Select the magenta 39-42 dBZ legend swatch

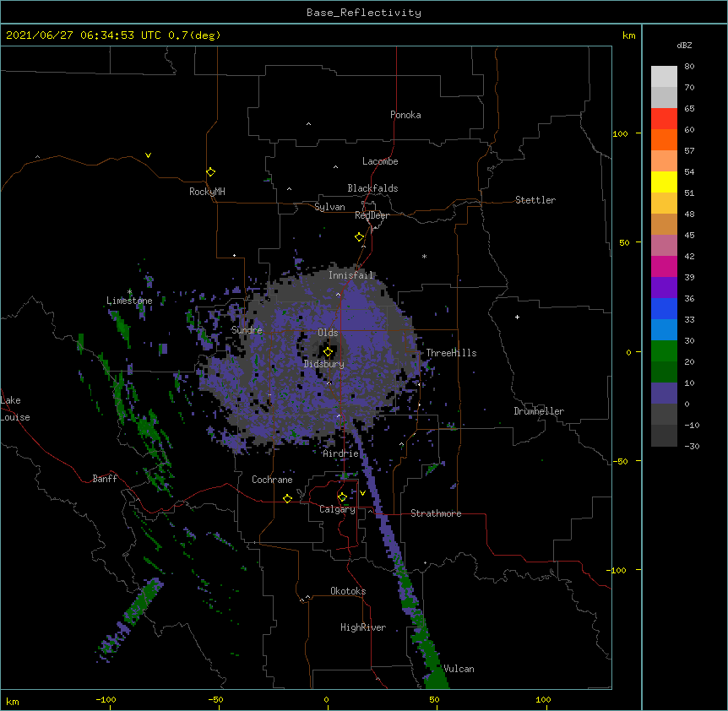pos(664,266)
